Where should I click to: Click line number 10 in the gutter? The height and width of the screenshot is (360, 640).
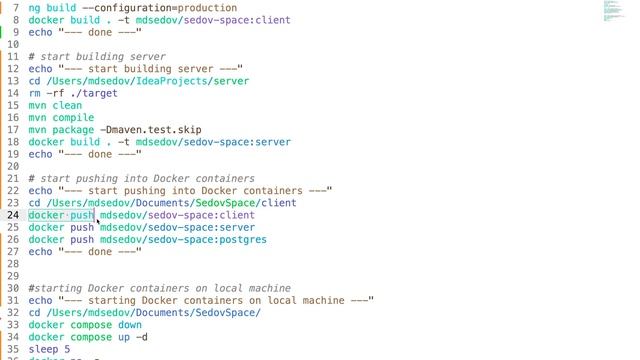pyautogui.click(x=13, y=44)
